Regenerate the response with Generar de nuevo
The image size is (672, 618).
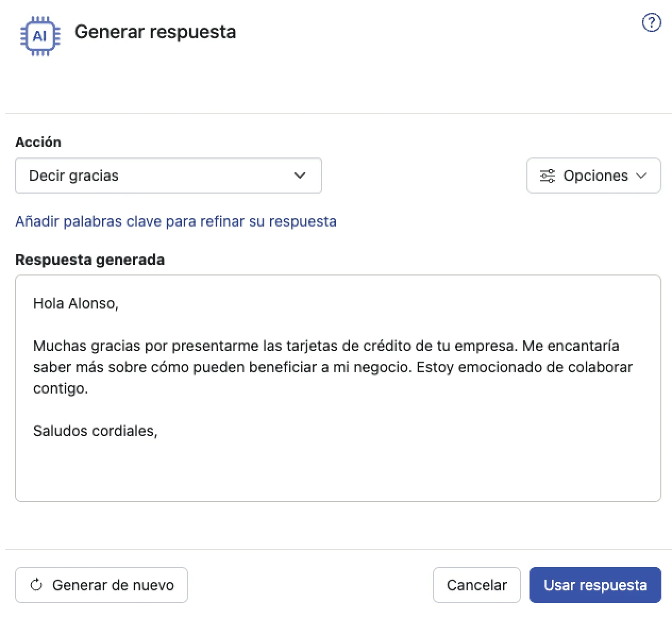(102, 584)
